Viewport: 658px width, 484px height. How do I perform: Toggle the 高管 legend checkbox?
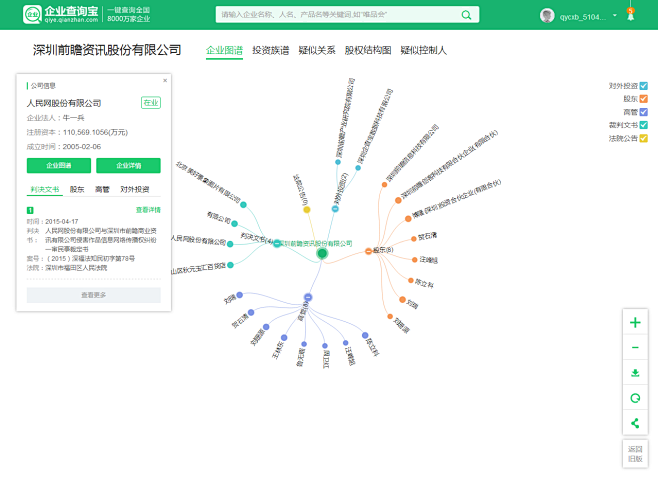(x=643, y=112)
